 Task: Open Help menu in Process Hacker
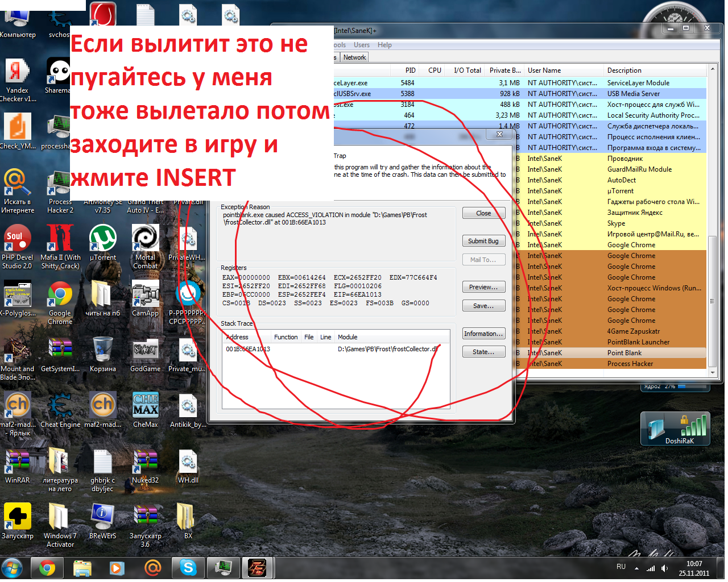tap(385, 45)
